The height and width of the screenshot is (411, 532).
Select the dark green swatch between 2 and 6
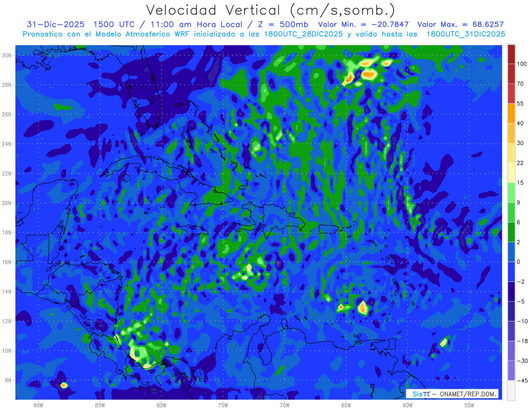pyautogui.click(x=511, y=232)
